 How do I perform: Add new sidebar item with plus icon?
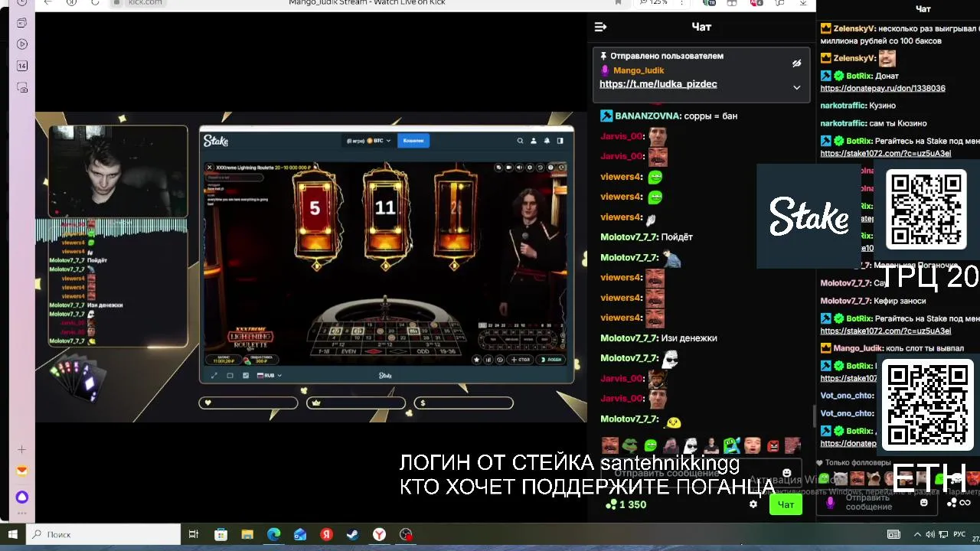tap(22, 450)
